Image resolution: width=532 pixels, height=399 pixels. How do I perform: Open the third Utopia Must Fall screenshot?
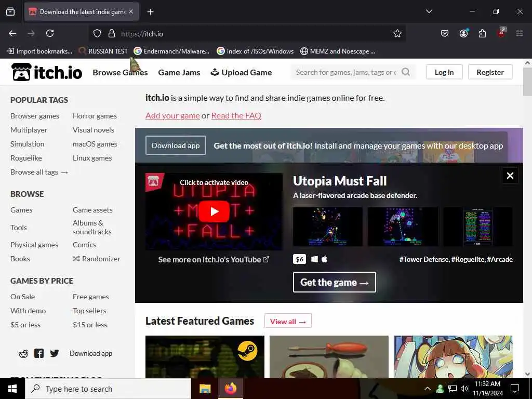click(478, 227)
